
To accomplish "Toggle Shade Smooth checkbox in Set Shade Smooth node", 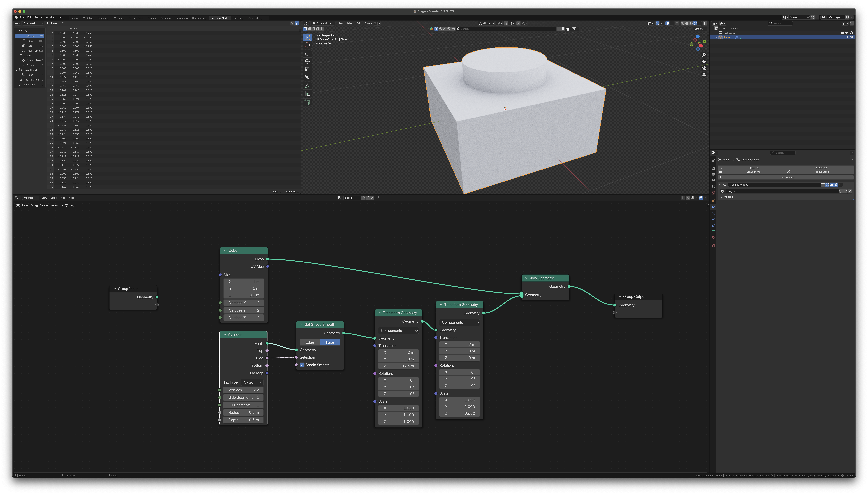I will click(x=302, y=365).
